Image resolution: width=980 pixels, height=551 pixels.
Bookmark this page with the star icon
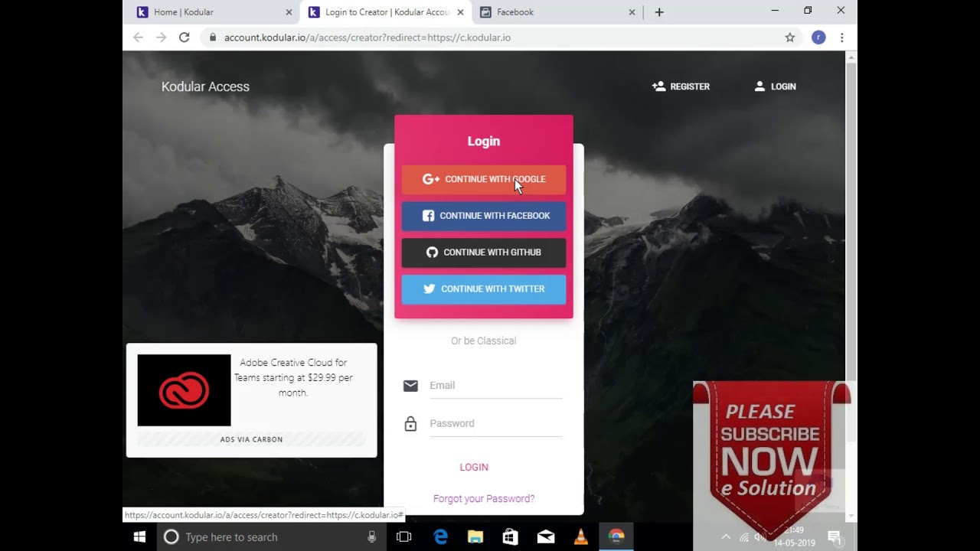(x=790, y=37)
